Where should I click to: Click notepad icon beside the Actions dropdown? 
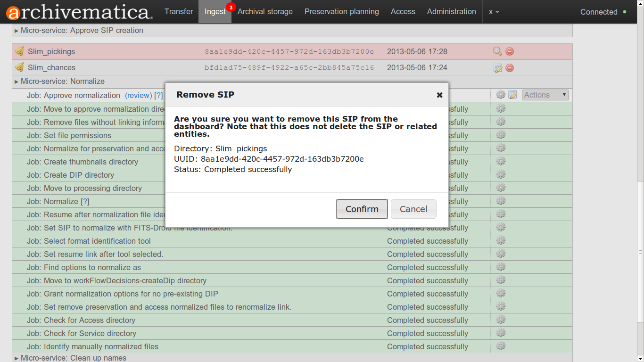pyautogui.click(x=513, y=95)
